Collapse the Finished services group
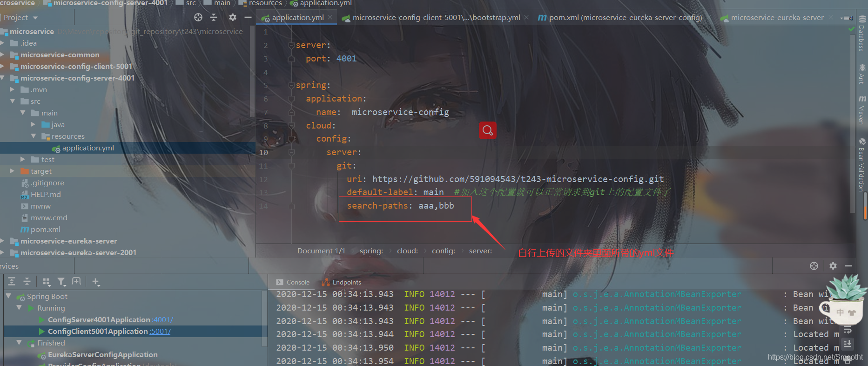 19,342
